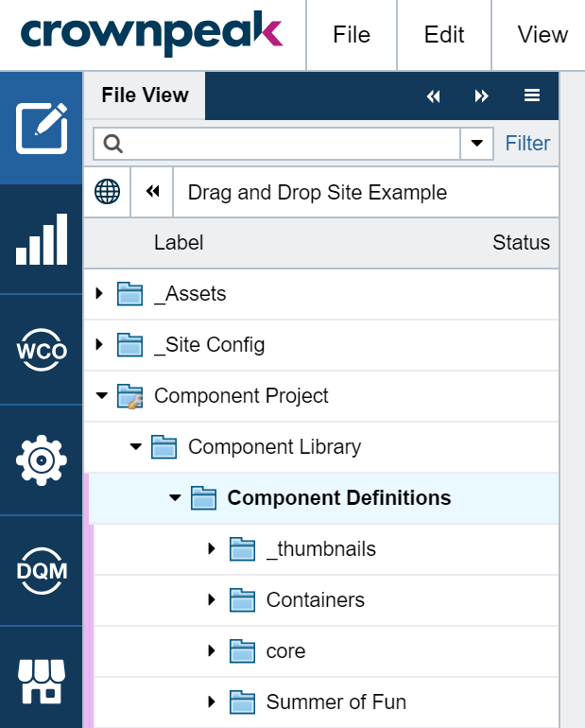Image resolution: width=585 pixels, height=728 pixels.
Task: Select the _Assets row label
Action: 190,294
